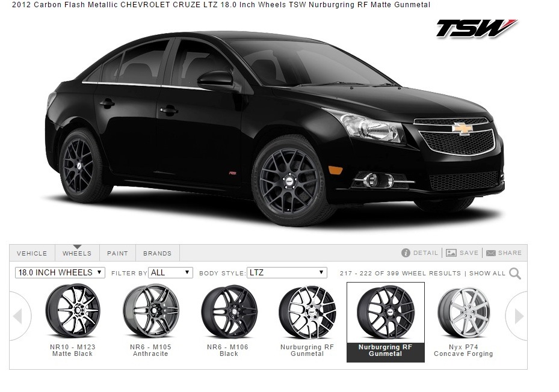Expand the FILTER BY dropdown set to ALL

coord(170,272)
